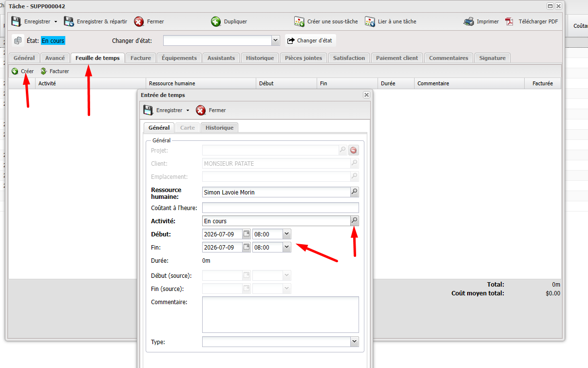Open the Ressource humaine search magnifier
Screen dimensions: 588x368
click(x=355, y=192)
